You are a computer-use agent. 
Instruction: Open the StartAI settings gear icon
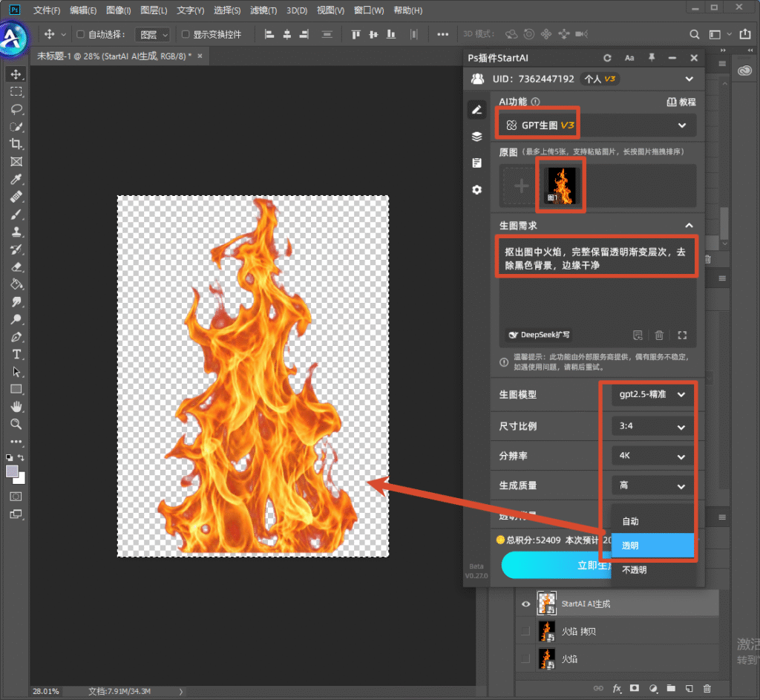477,189
